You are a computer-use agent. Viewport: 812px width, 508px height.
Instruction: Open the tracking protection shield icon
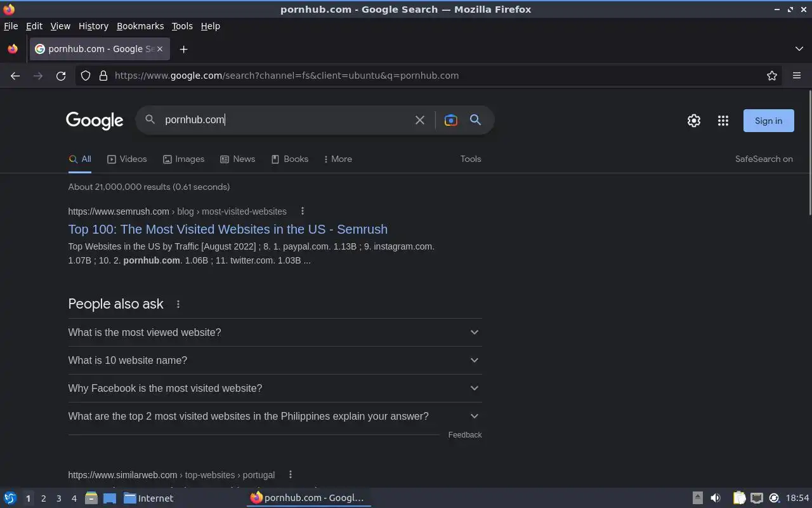click(86, 76)
